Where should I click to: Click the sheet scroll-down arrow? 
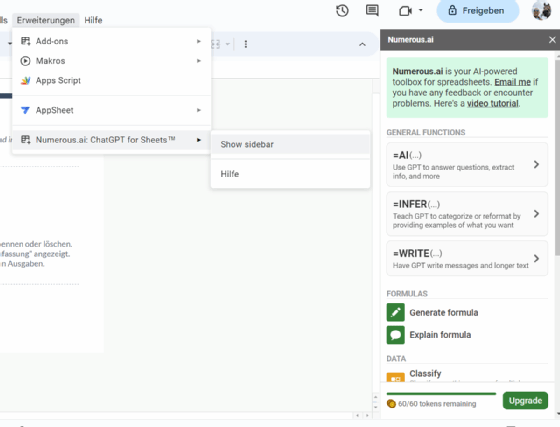point(375,407)
